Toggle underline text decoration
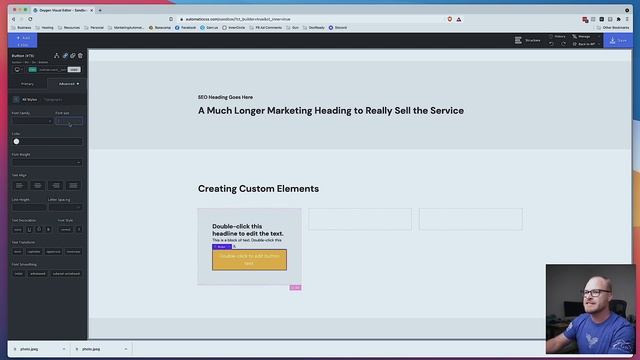640x360 pixels. click(x=29, y=230)
